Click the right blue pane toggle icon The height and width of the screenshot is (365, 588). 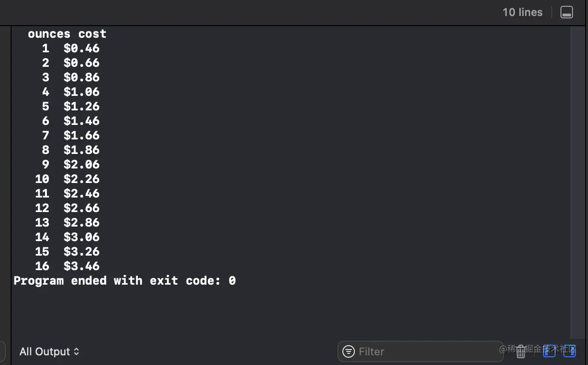pyautogui.click(x=570, y=351)
